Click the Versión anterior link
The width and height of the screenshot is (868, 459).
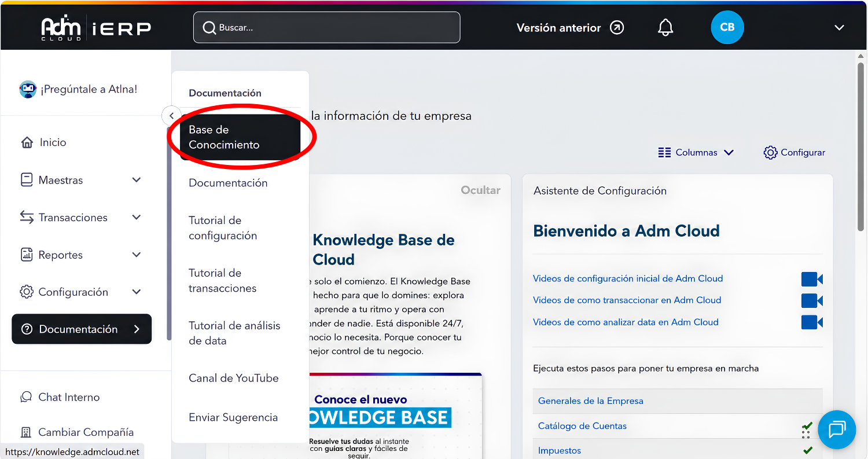click(x=558, y=28)
